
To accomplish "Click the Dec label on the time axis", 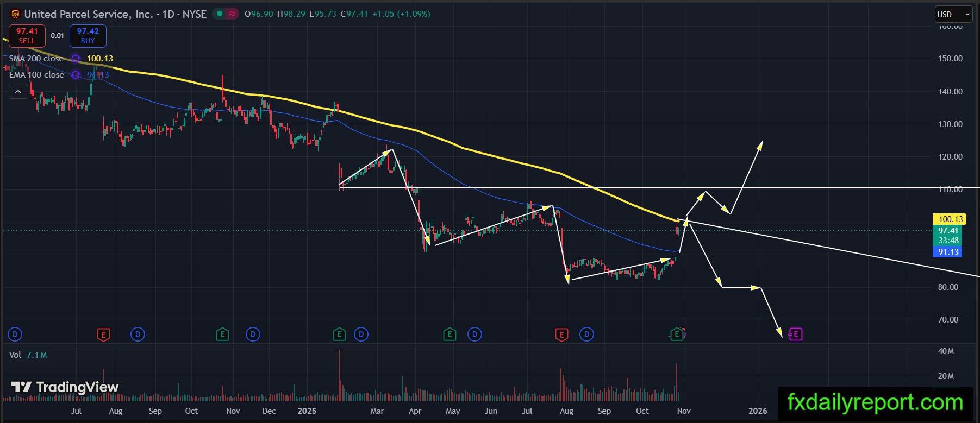I will coord(269,411).
